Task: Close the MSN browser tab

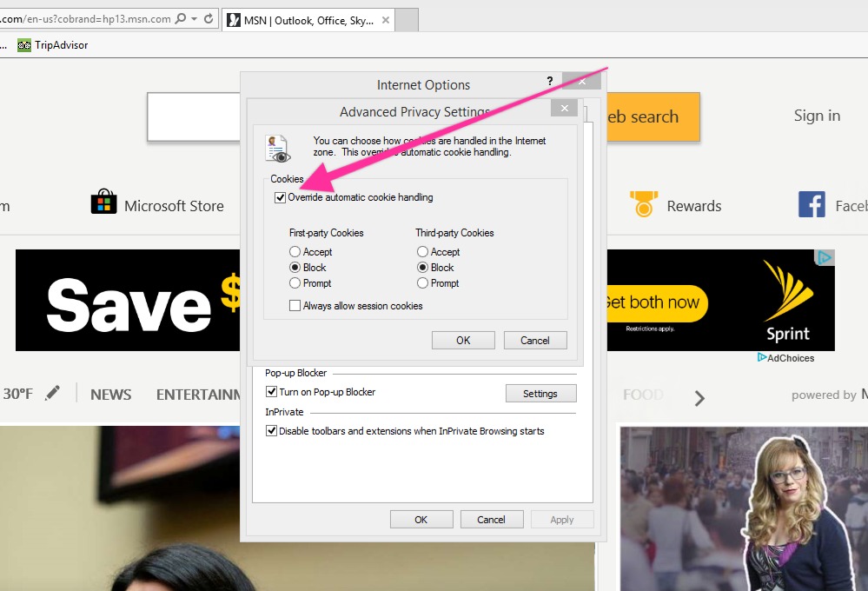Action: (x=385, y=20)
